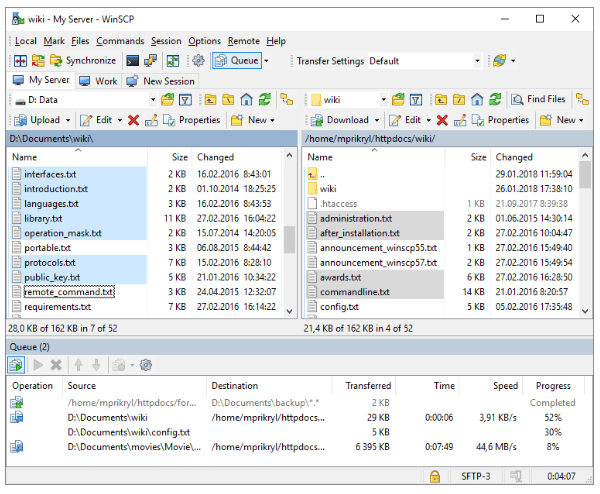Screen dimensions: 600x494
Task: Go to remote home directory icon
Action: [x=477, y=100]
